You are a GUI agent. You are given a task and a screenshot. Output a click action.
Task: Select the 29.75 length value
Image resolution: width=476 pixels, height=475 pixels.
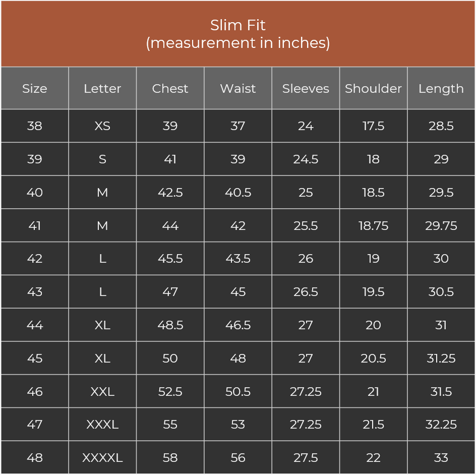441,225
